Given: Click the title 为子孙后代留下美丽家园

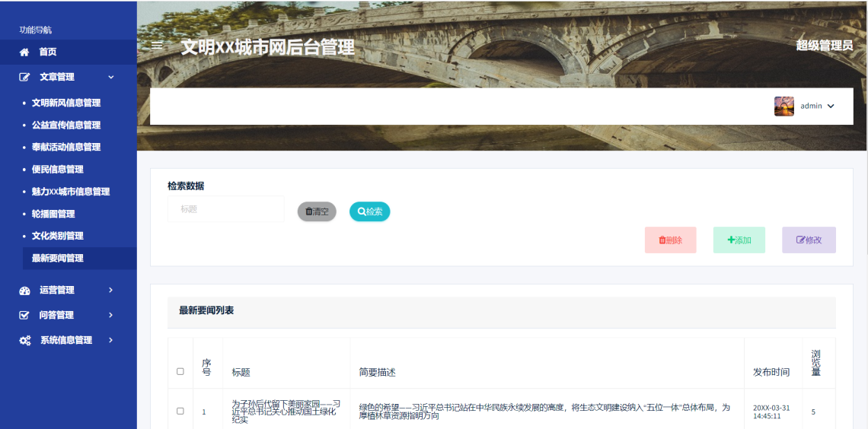Looking at the screenshot, I should coord(286,412).
